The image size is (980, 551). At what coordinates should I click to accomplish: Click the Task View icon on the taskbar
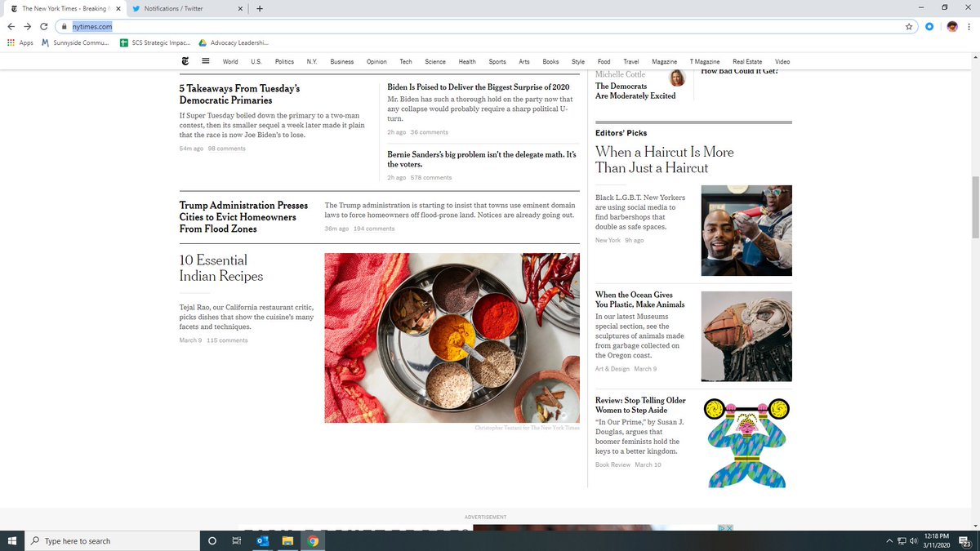[236, 540]
